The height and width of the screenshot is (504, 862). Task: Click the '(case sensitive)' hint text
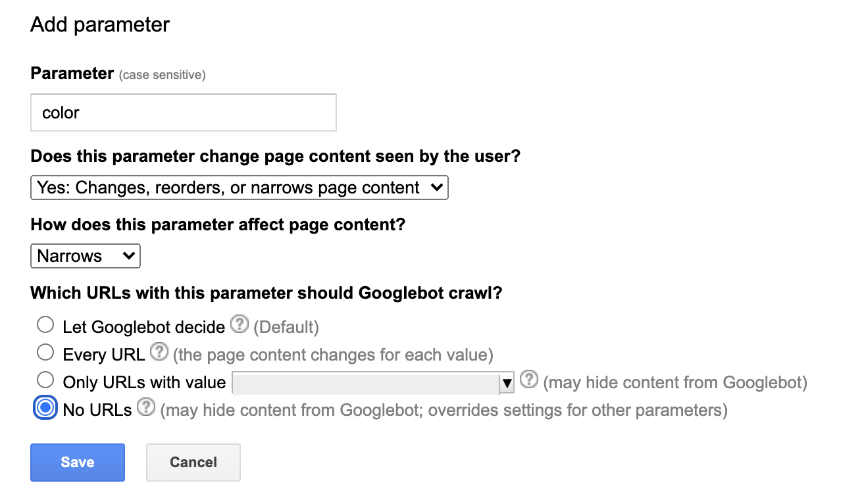pyautogui.click(x=163, y=75)
